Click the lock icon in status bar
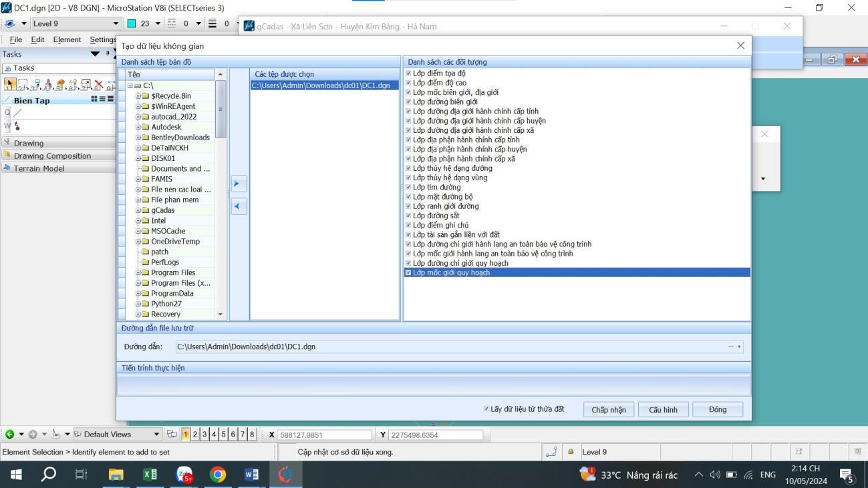 tap(570, 452)
